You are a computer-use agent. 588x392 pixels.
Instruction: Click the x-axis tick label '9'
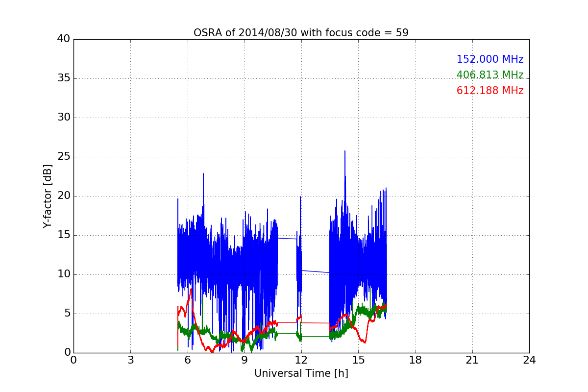245,360
